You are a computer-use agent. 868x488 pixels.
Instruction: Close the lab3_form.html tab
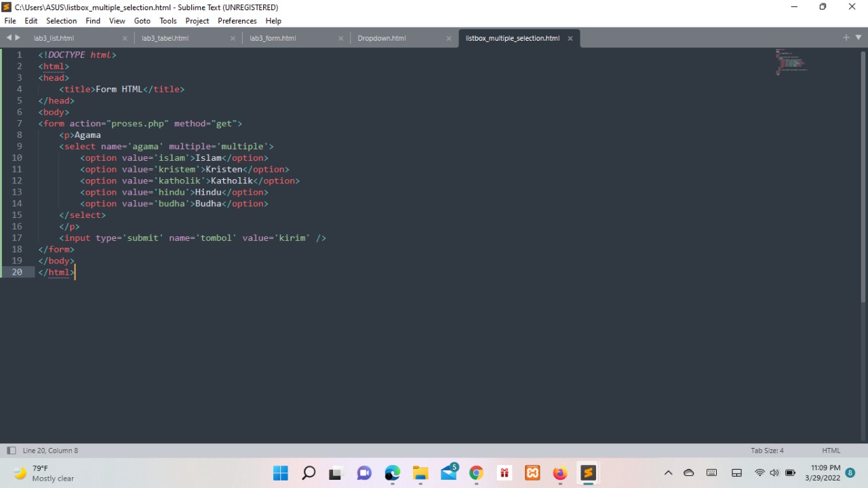[341, 39]
